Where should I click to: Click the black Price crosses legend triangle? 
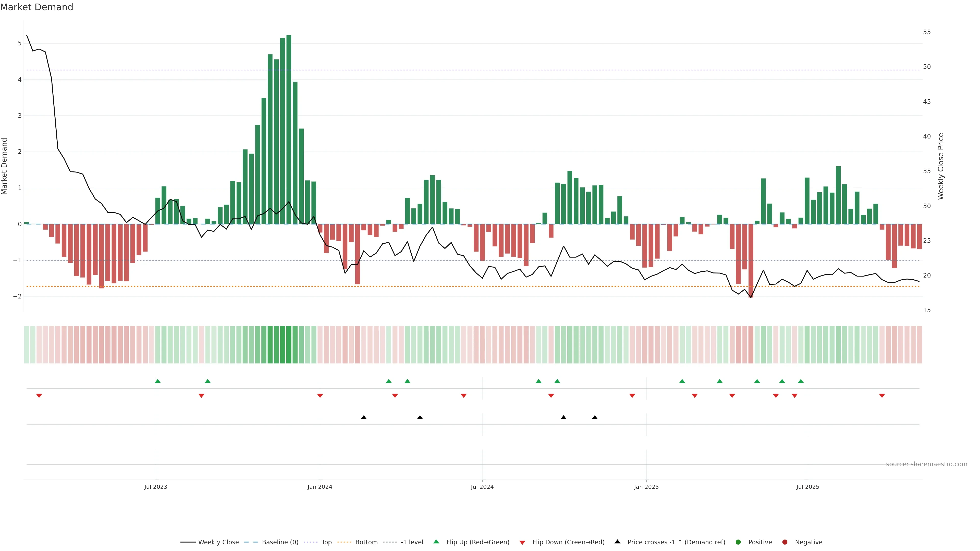coord(617,542)
